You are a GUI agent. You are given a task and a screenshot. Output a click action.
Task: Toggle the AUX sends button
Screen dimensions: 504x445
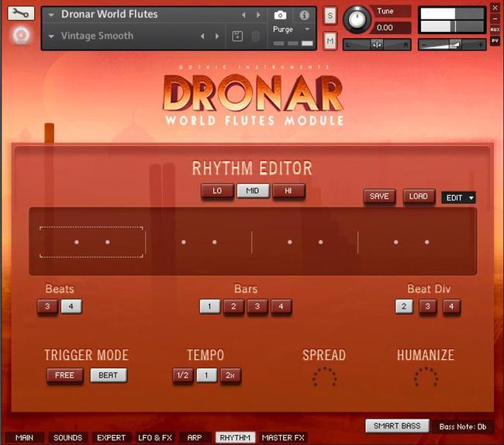(x=495, y=29)
